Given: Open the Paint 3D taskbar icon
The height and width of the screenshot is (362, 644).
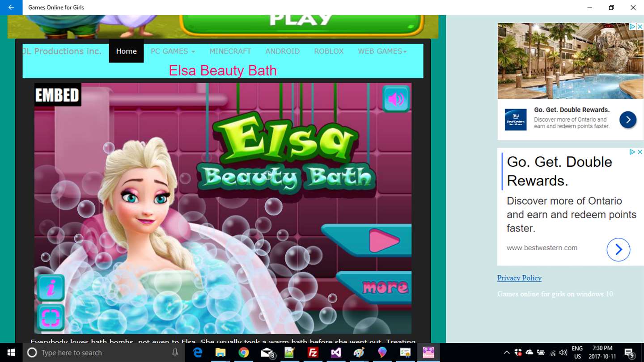Looking at the screenshot, I should click(x=382, y=353).
